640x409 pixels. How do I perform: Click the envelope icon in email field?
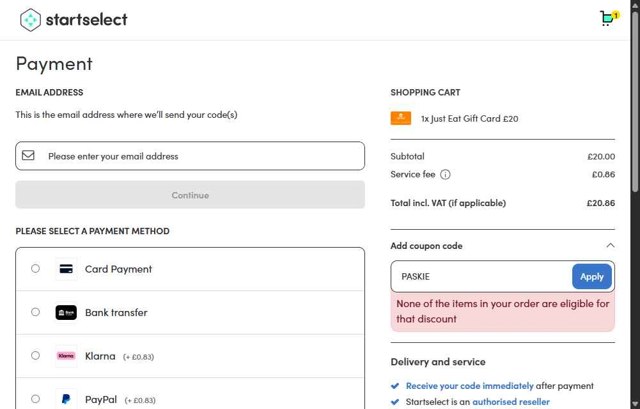click(x=28, y=156)
